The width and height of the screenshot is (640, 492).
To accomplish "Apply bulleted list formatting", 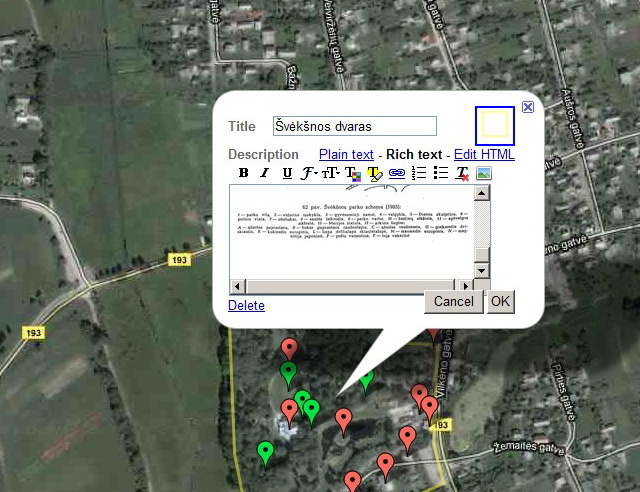I will [441, 173].
